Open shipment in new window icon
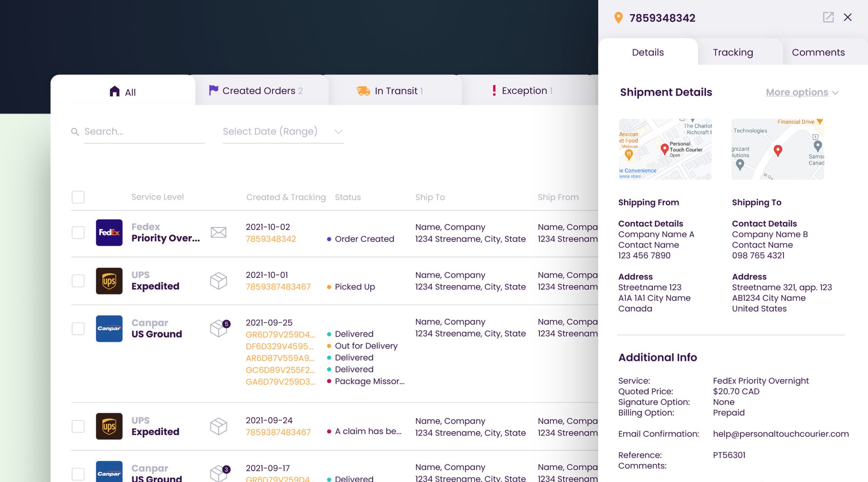The width and height of the screenshot is (868, 482). 828,18
